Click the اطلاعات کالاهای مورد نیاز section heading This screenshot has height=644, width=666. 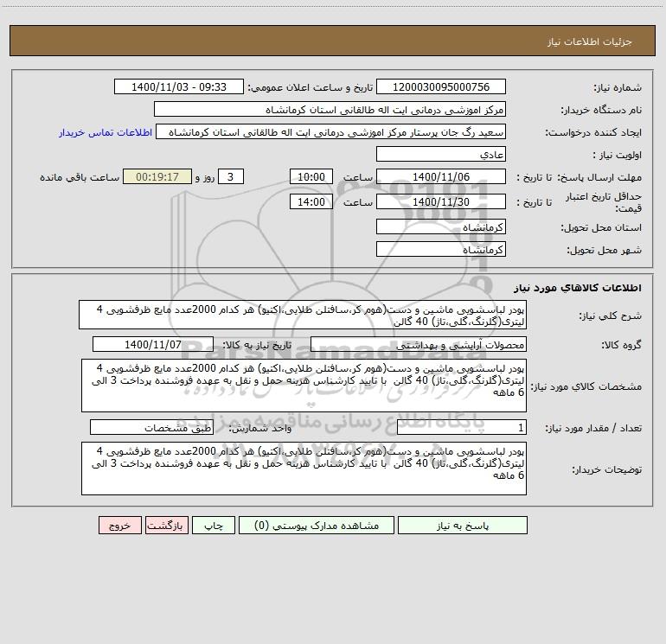578,288
